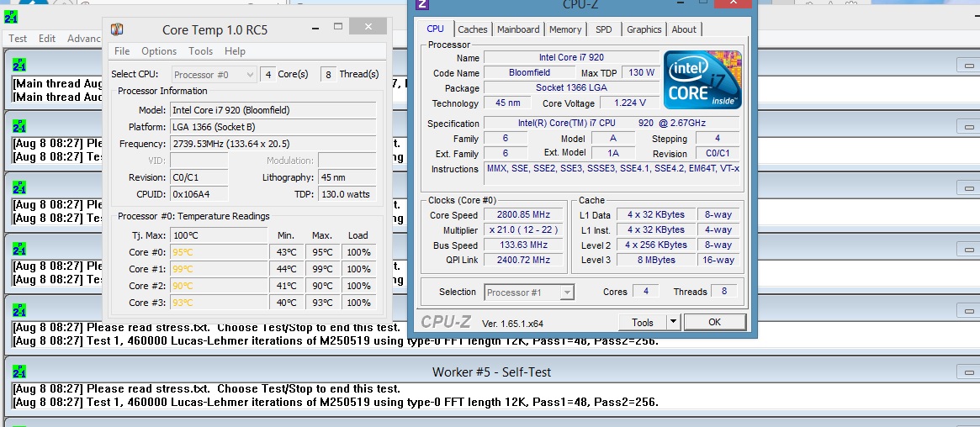980x427 pixels.
Task: Click the Prime95 icon in Worker #5 pane
Action: click(19, 372)
